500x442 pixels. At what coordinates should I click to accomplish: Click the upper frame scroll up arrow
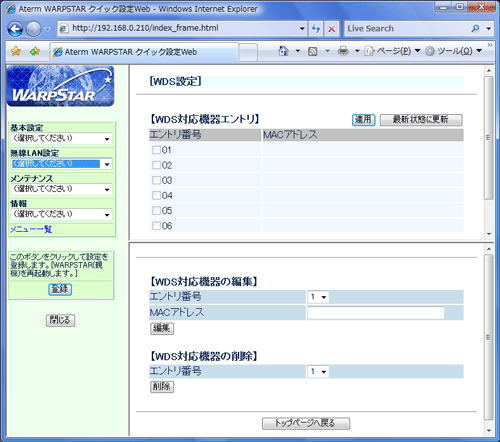click(x=489, y=71)
